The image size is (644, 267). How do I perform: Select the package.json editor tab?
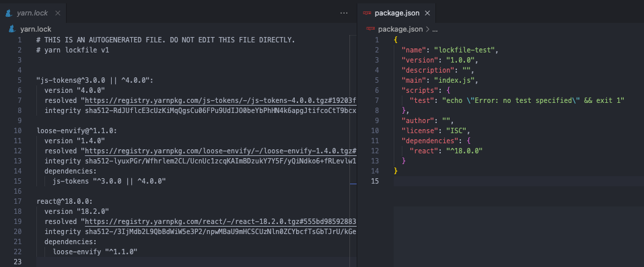pos(397,13)
